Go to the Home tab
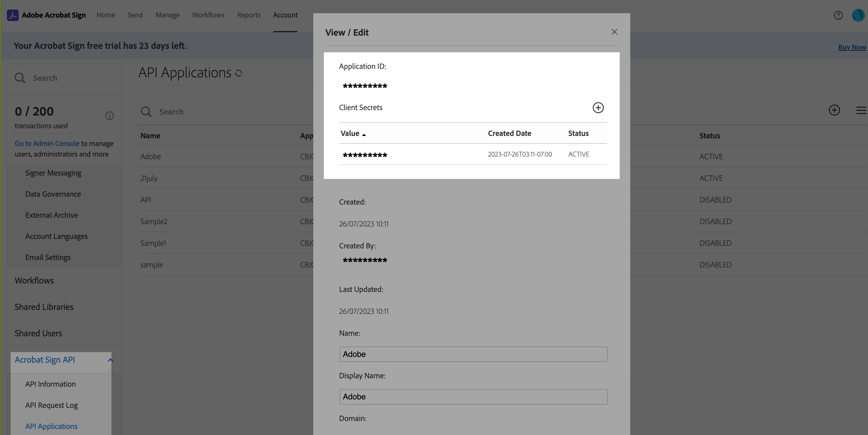 point(106,15)
